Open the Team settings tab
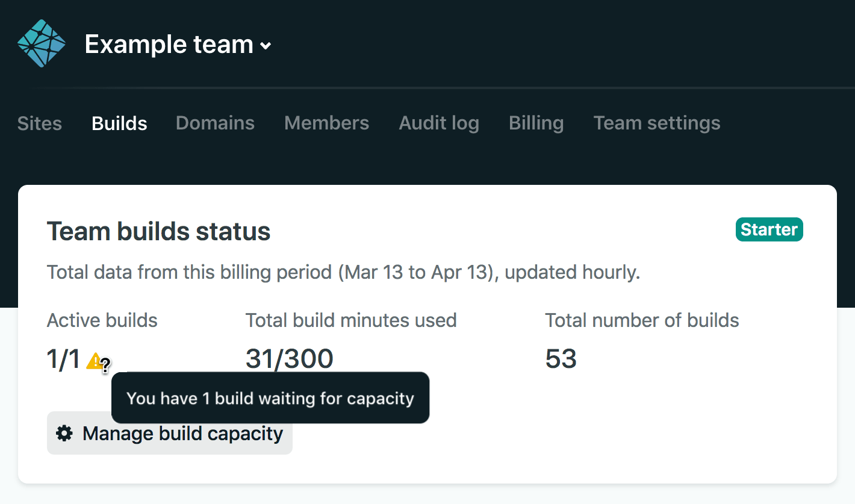Screen dimensions: 855x504 tap(657, 123)
